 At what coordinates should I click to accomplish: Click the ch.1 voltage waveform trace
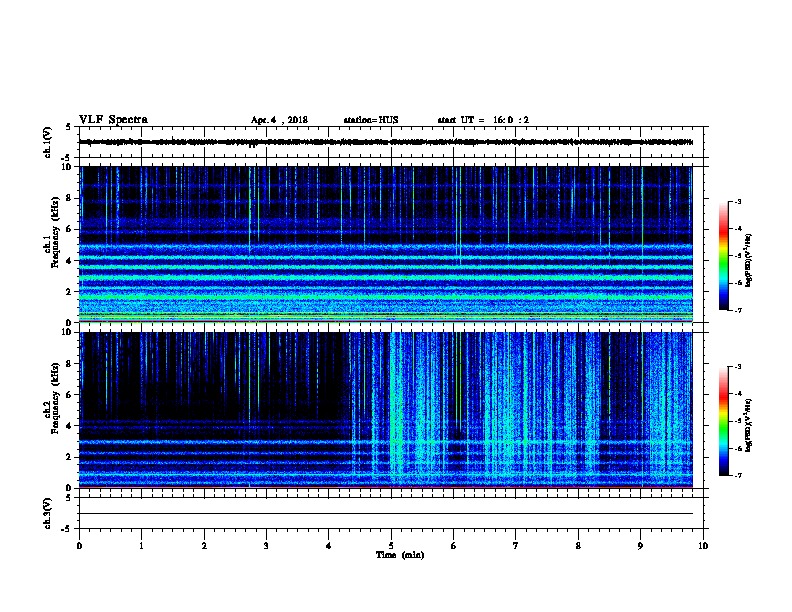[386, 142]
